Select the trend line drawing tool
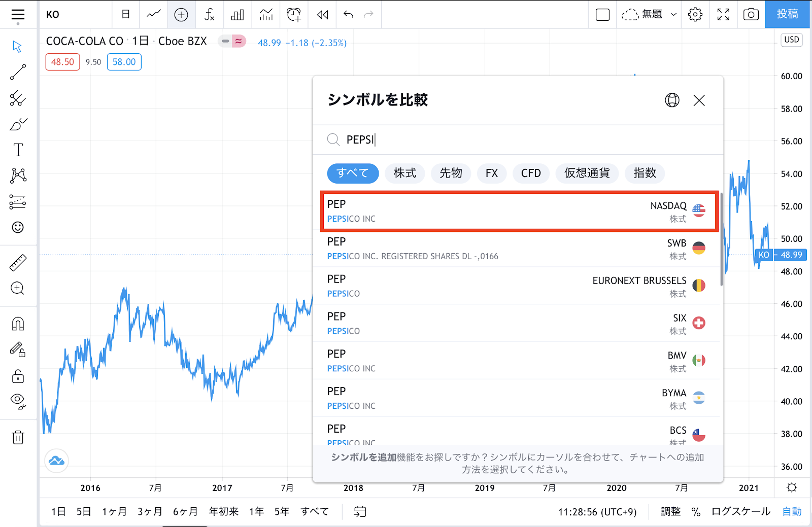This screenshot has height=527, width=812. point(18,72)
